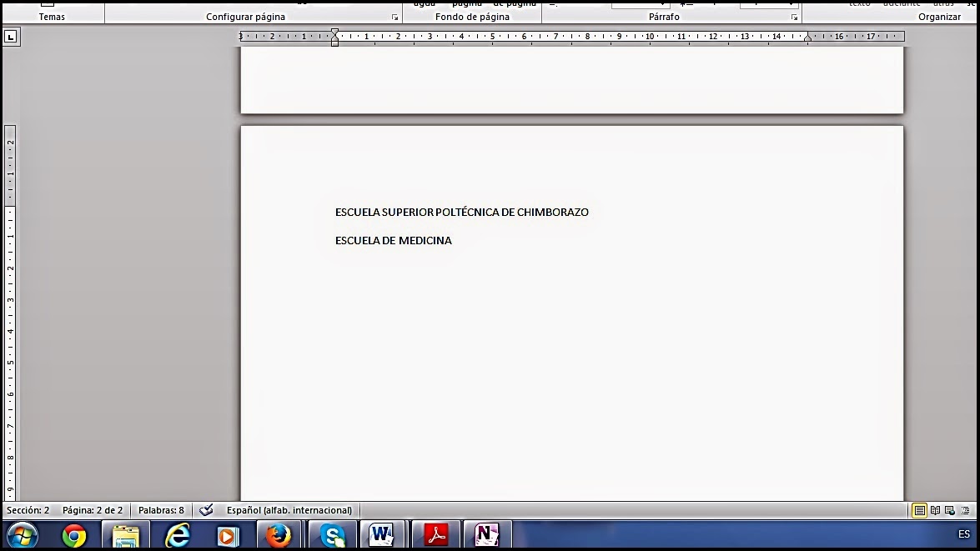Switch to Web Layout view
Screen dimensions: 980x551
950,510
